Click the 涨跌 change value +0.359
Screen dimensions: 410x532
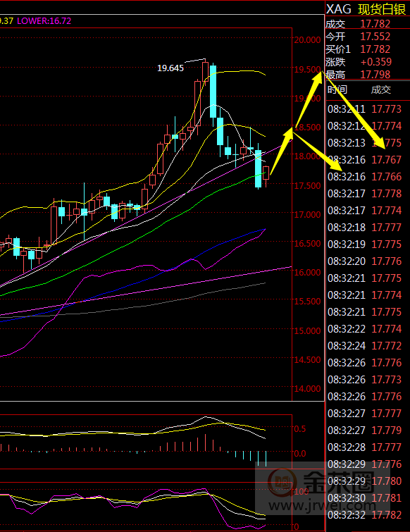(375, 62)
